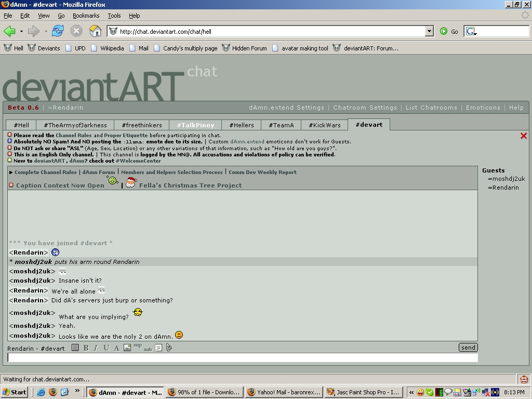Click the green checkmark tray icon

pyautogui.click(x=430, y=392)
